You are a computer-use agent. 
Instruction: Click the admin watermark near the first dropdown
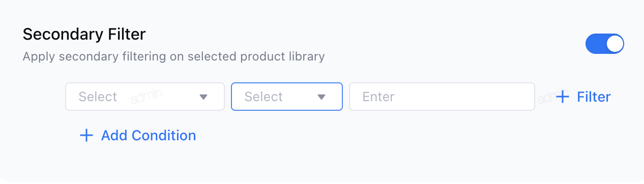coord(144,98)
